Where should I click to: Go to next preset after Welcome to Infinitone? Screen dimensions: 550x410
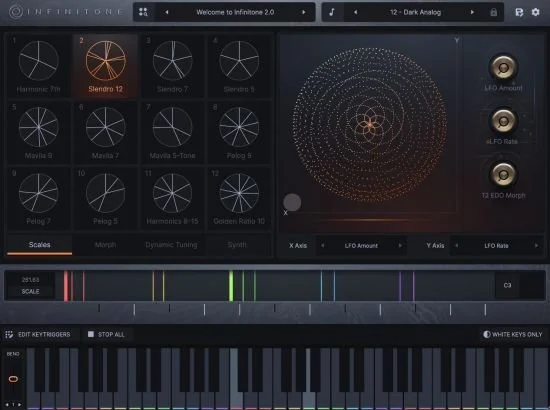tap(303, 12)
